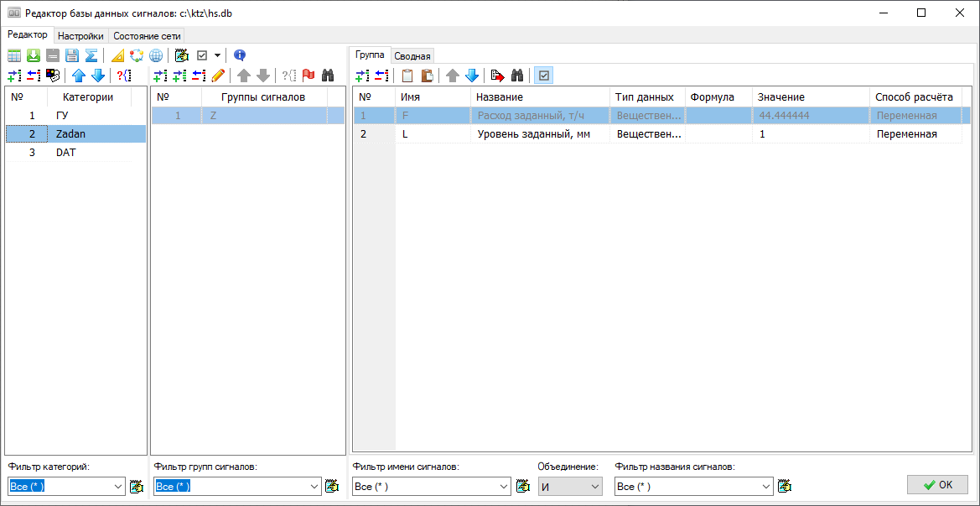Open the Фильтр категорий dropdown
This screenshot has height=506, width=980.
tap(117, 486)
